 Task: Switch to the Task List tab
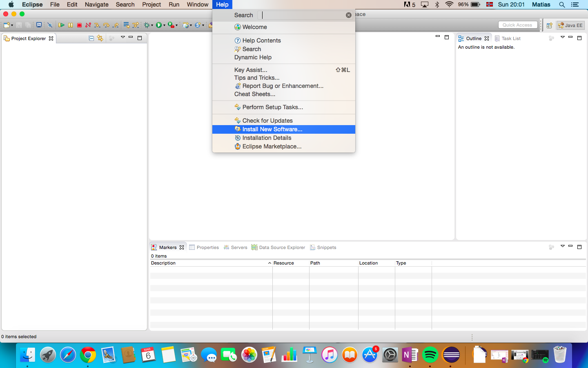pyautogui.click(x=508, y=38)
